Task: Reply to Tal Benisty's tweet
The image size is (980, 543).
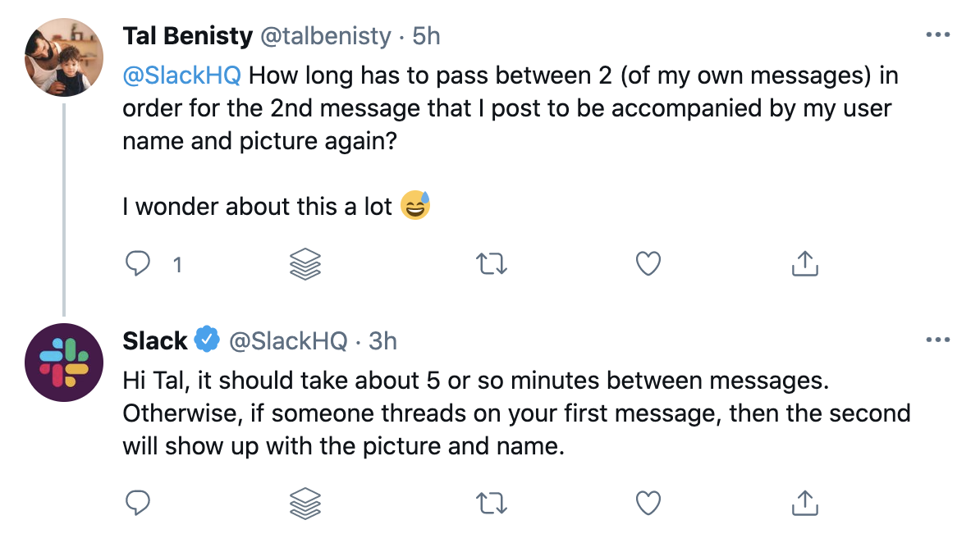Action: tap(138, 263)
